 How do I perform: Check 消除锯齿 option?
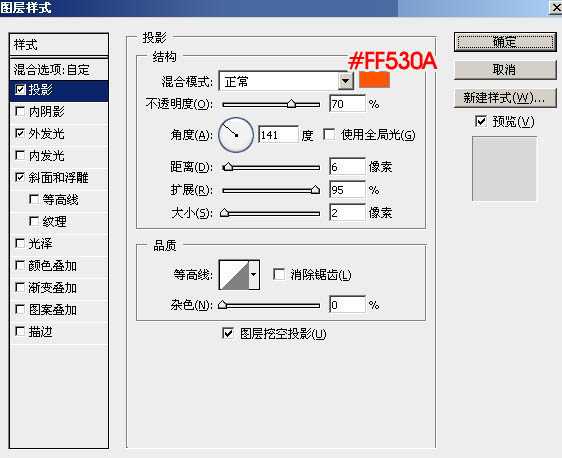(279, 275)
